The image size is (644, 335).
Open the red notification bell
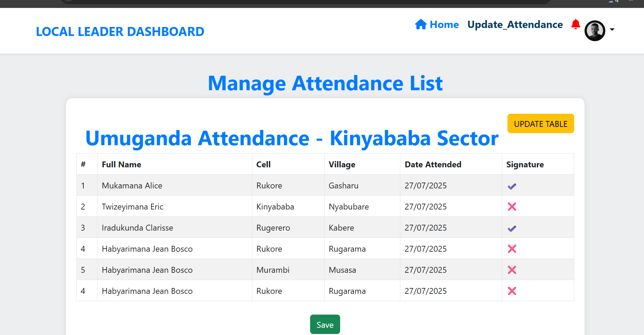(x=576, y=24)
